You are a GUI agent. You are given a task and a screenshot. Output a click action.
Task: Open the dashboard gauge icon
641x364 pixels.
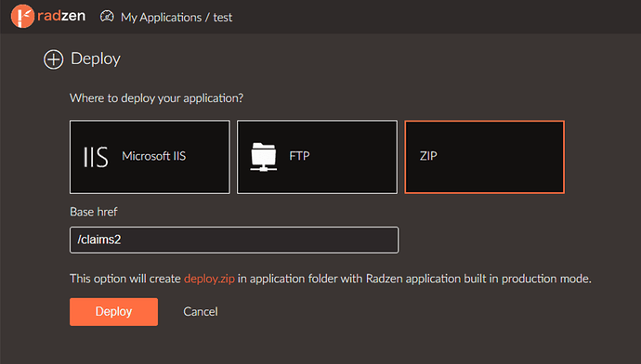click(107, 17)
